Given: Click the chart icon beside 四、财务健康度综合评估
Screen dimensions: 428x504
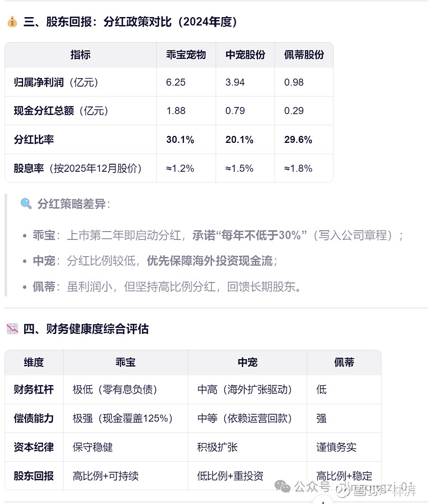Looking at the screenshot, I should [12, 329].
